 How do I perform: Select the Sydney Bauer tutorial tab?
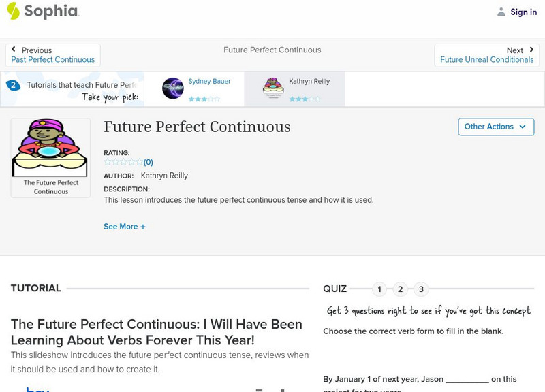coord(194,88)
